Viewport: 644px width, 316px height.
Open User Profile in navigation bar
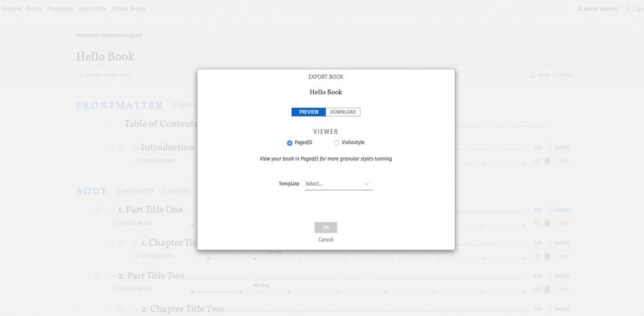[92, 9]
